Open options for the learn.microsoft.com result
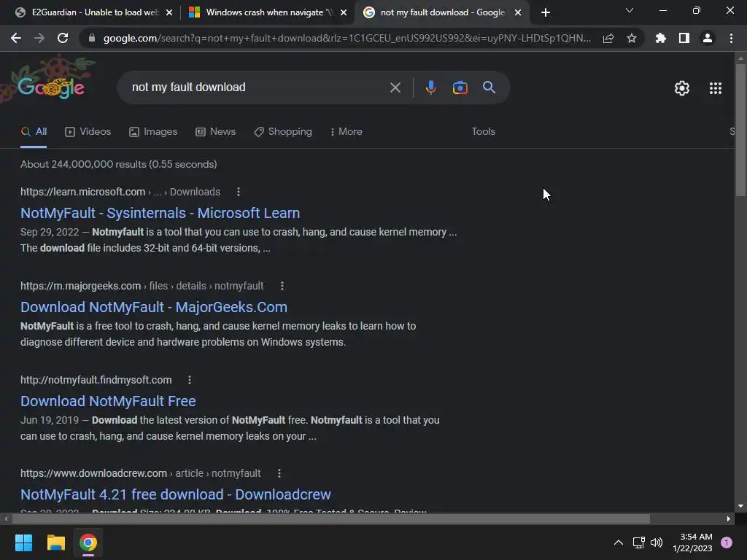The image size is (747, 560). coord(239,192)
